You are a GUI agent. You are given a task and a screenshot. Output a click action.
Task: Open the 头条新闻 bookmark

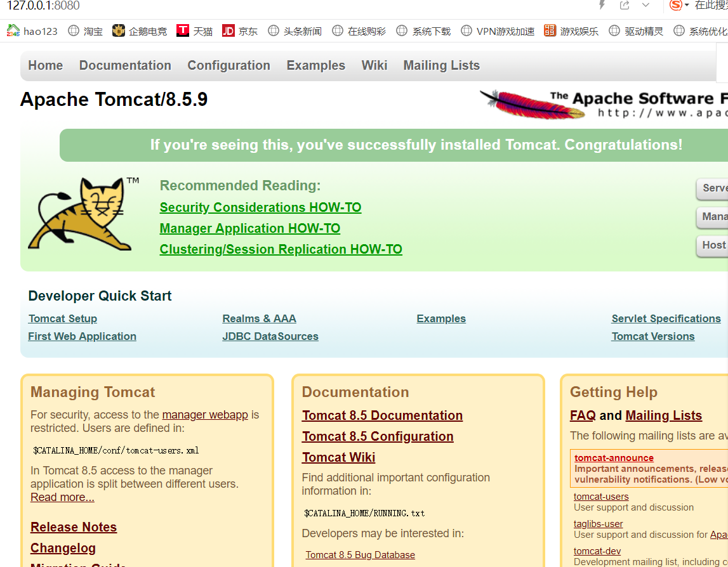click(295, 31)
